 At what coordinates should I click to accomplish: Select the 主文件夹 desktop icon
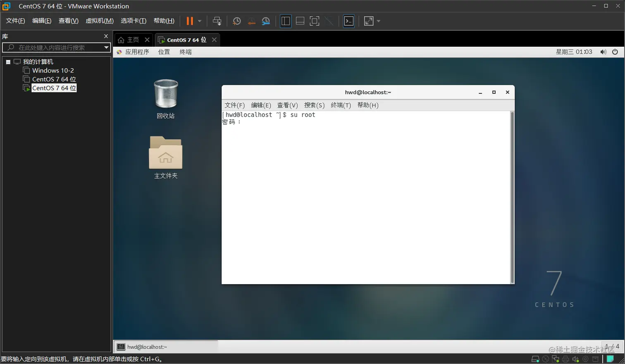point(166,158)
